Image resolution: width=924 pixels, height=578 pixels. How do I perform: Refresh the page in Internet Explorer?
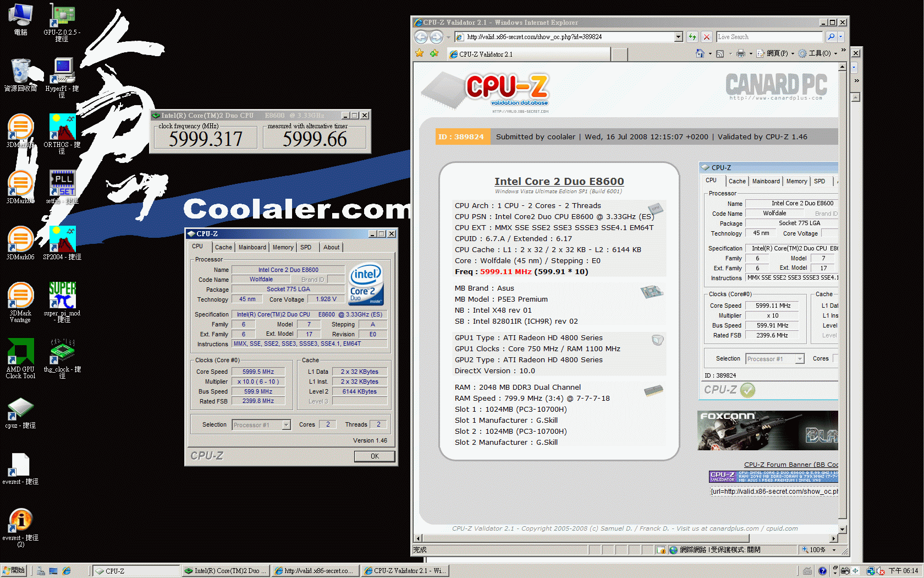[x=692, y=37]
